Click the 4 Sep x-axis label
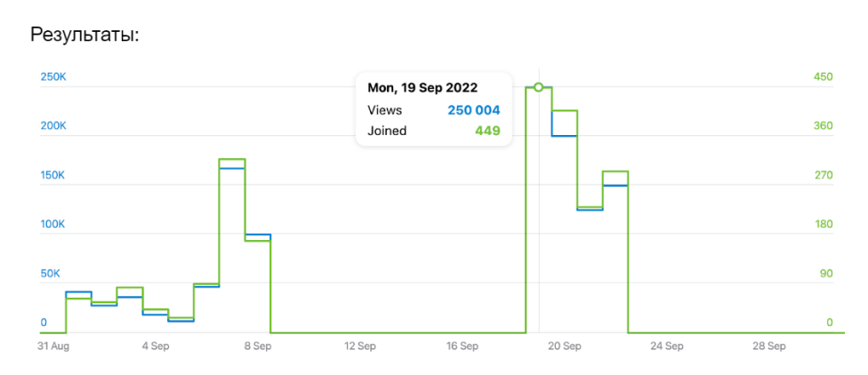 point(155,346)
